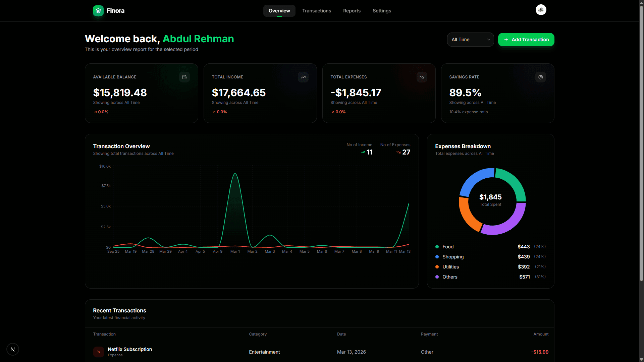Click the Utilities $392 amount
The image size is (644, 362).
click(x=524, y=267)
